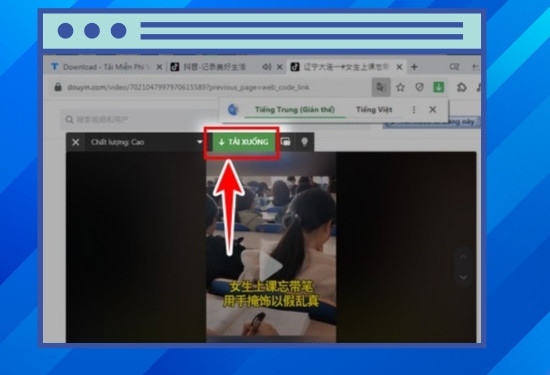Image resolution: width=550 pixels, height=375 pixels.
Task: Go to the next video with down chevron
Action: coord(463,277)
